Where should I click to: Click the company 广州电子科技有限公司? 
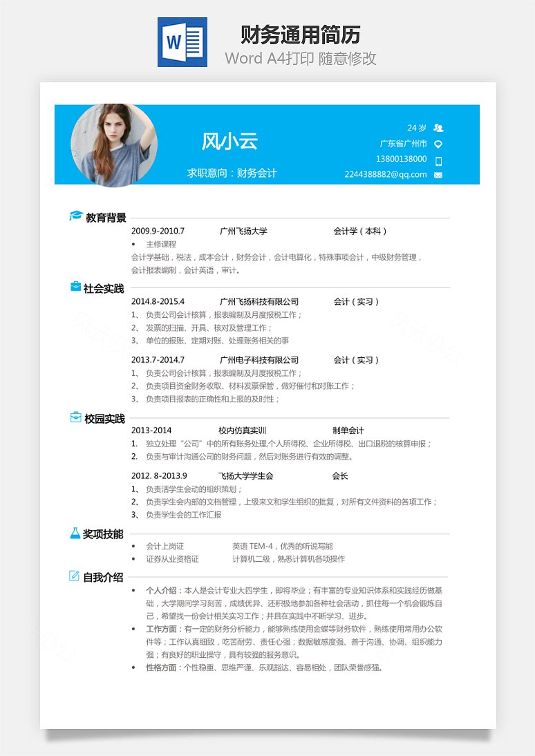(259, 359)
